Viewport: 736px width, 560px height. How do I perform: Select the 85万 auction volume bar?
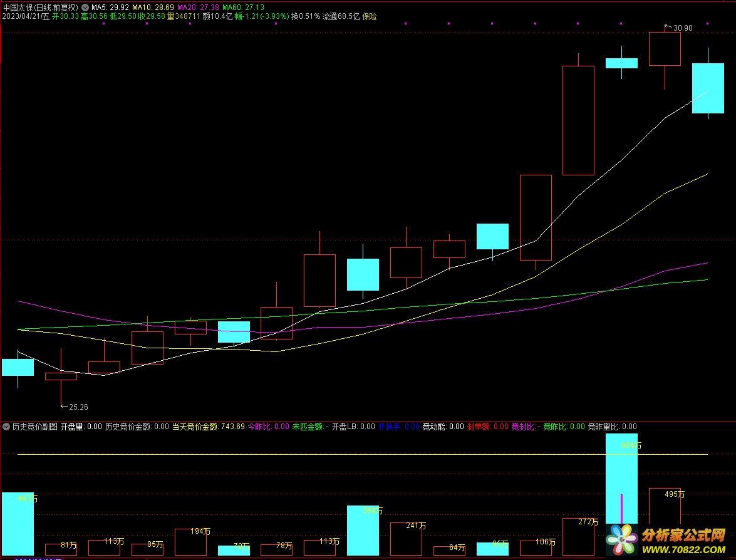[147, 550]
